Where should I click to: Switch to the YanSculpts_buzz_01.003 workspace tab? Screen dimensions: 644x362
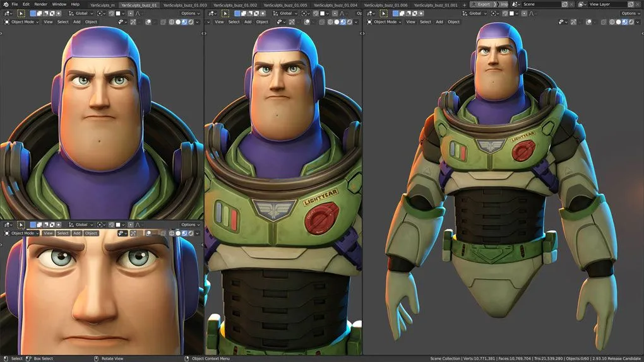(185, 5)
